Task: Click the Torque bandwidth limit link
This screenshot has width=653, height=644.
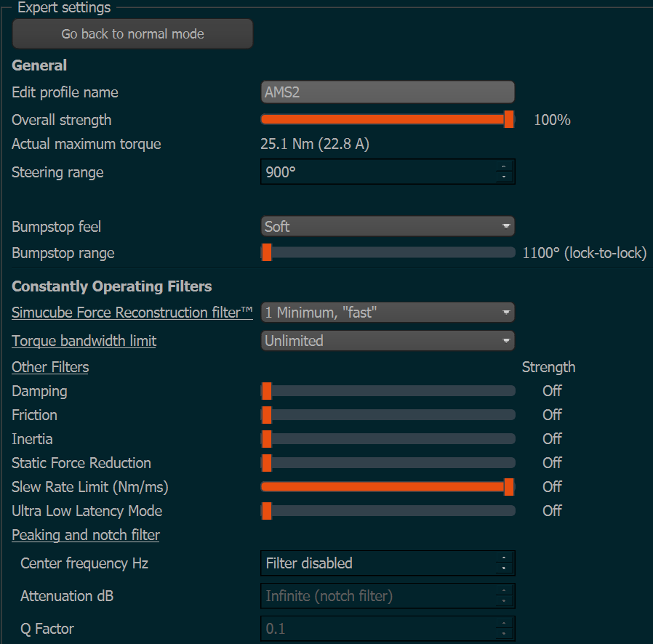Action: [x=84, y=340]
